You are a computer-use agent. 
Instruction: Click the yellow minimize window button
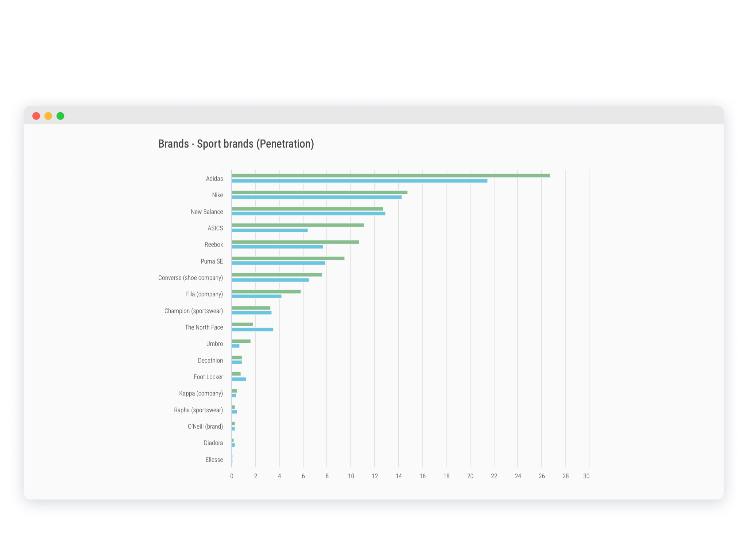click(x=48, y=116)
